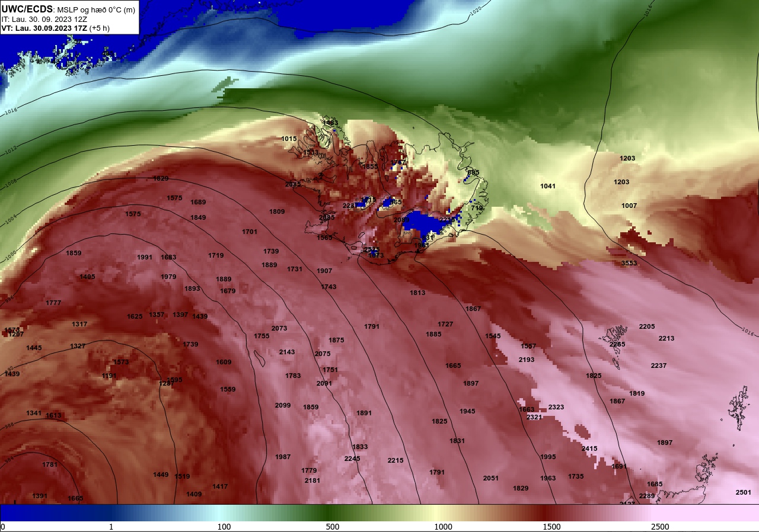Click the map value "1781"

[50, 464]
